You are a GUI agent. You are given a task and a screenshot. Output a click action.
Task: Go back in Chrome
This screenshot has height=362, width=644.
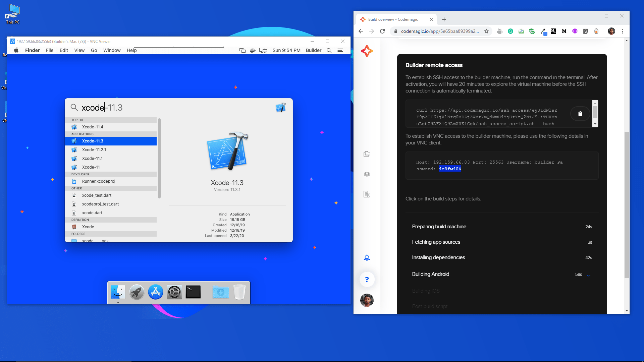(361, 31)
